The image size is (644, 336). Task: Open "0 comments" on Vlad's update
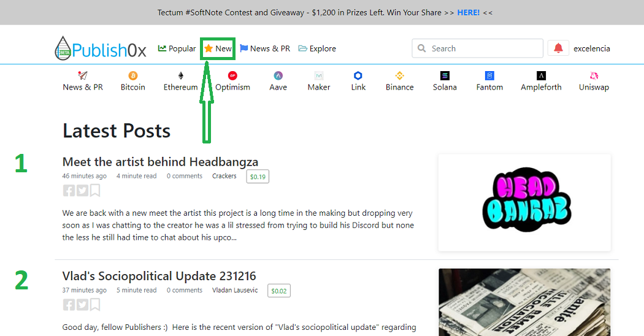(185, 290)
